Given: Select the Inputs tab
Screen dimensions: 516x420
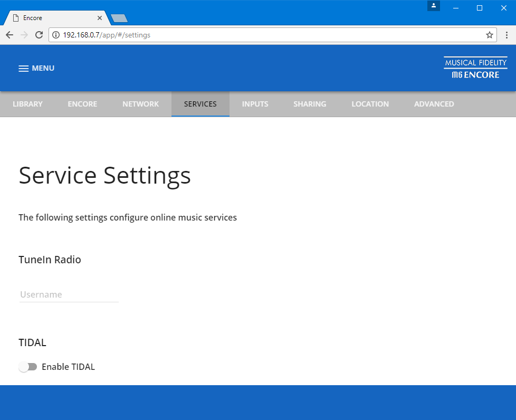Looking at the screenshot, I should (255, 104).
